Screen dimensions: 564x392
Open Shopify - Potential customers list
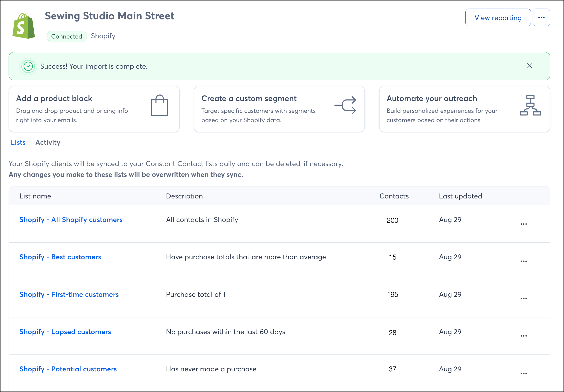(68, 369)
